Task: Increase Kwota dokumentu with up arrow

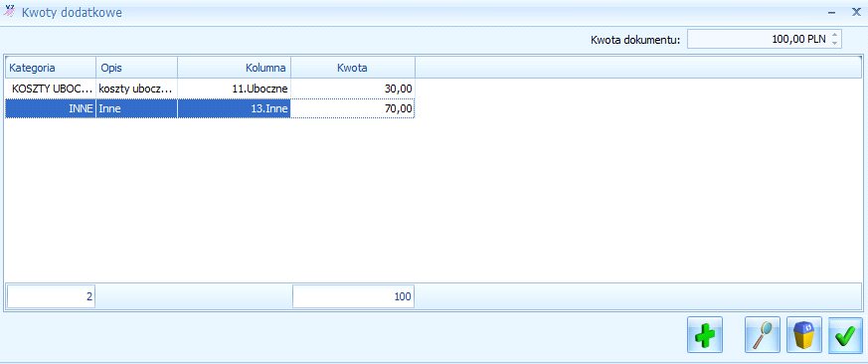Action: pyautogui.click(x=835, y=36)
